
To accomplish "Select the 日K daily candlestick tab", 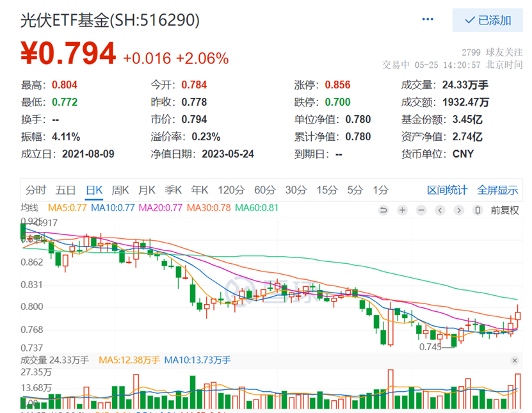I will pos(94,190).
